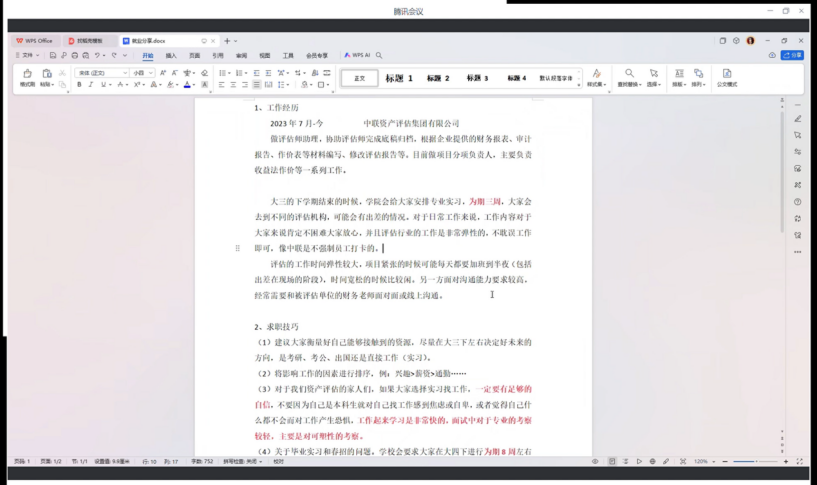The height and width of the screenshot is (485, 817).
Task: Open the font size dropdown 小四
Action: [x=143, y=73]
